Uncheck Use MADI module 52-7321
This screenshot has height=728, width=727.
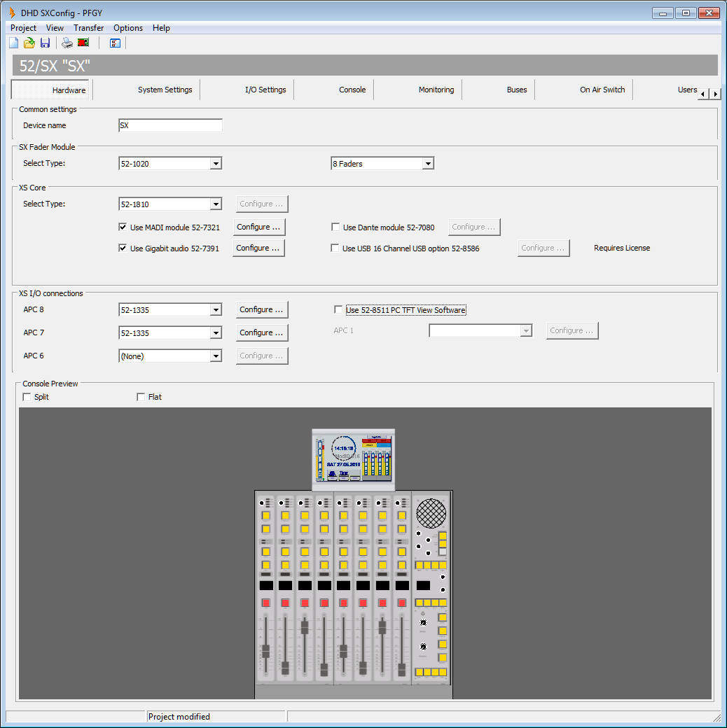pos(123,227)
